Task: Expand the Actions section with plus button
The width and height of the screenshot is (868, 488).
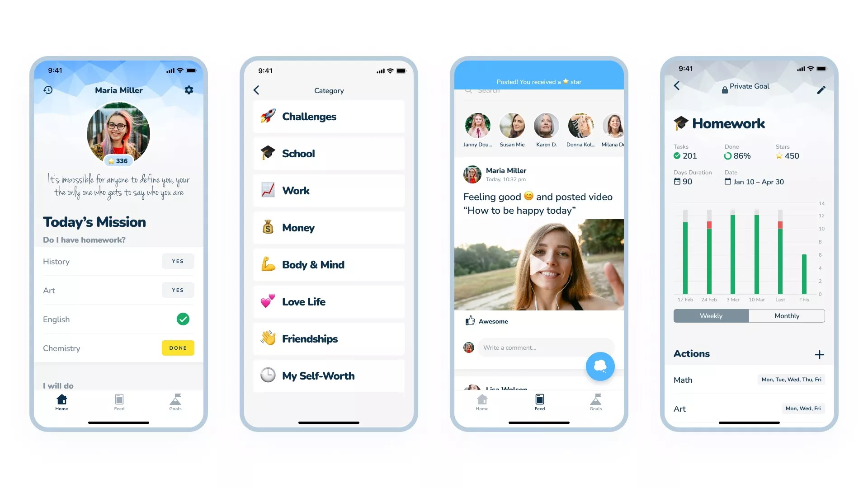Action: pyautogui.click(x=819, y=354)
